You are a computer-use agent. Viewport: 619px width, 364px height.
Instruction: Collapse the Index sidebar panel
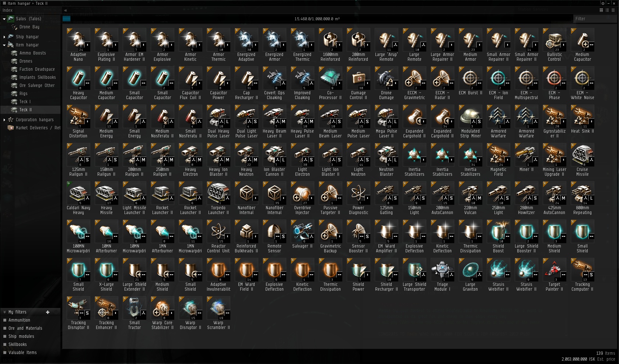(x=66, y=10)
